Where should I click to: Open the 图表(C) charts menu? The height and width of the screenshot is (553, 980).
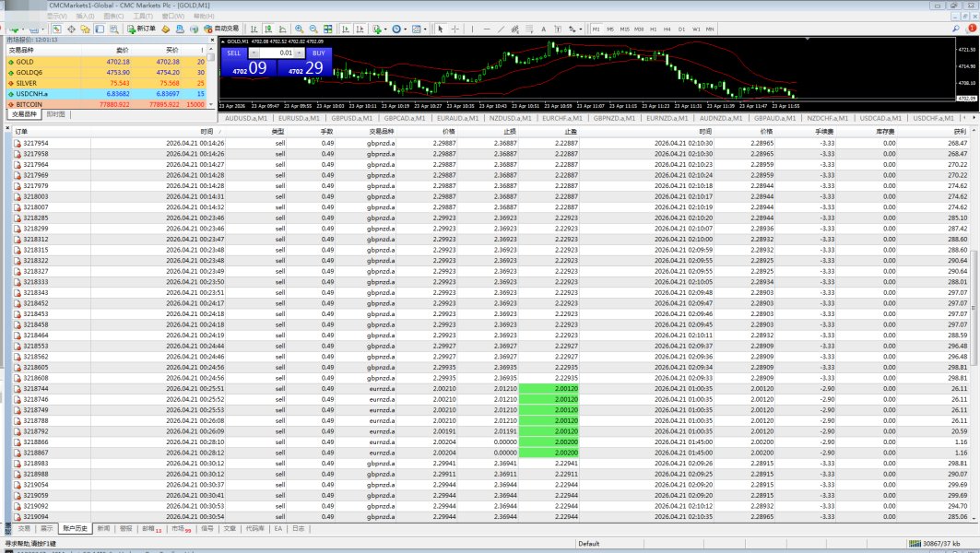coord(113,16)
